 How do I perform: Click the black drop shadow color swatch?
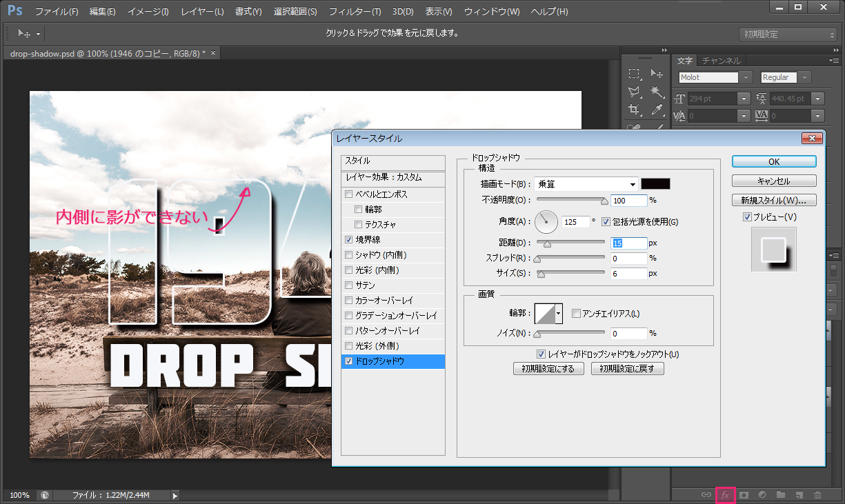[655, 183]
